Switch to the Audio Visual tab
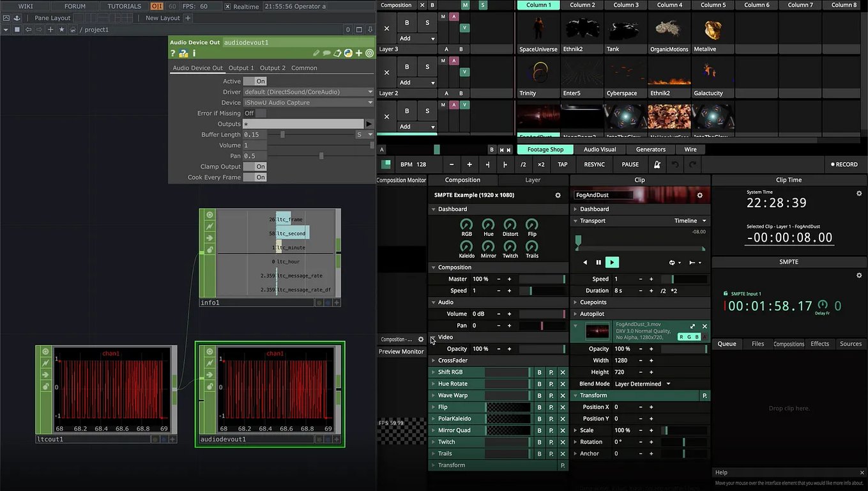 (x=599, y=149)
